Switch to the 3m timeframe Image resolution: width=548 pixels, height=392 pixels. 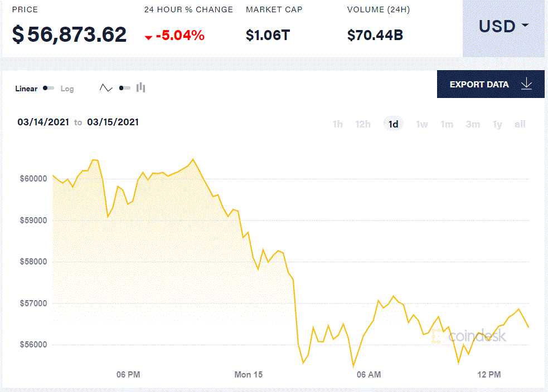click(x=473, y=124)
